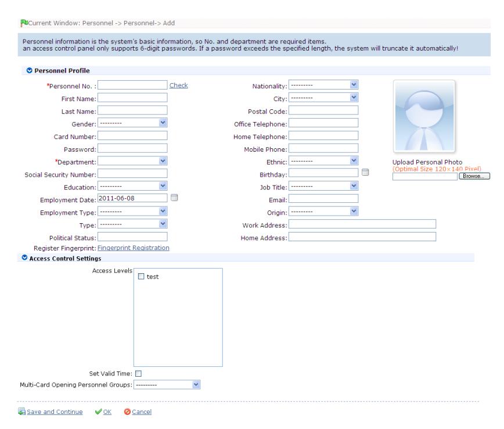
Task: Focus the Mobile Phone field
Action: point(323,148)
